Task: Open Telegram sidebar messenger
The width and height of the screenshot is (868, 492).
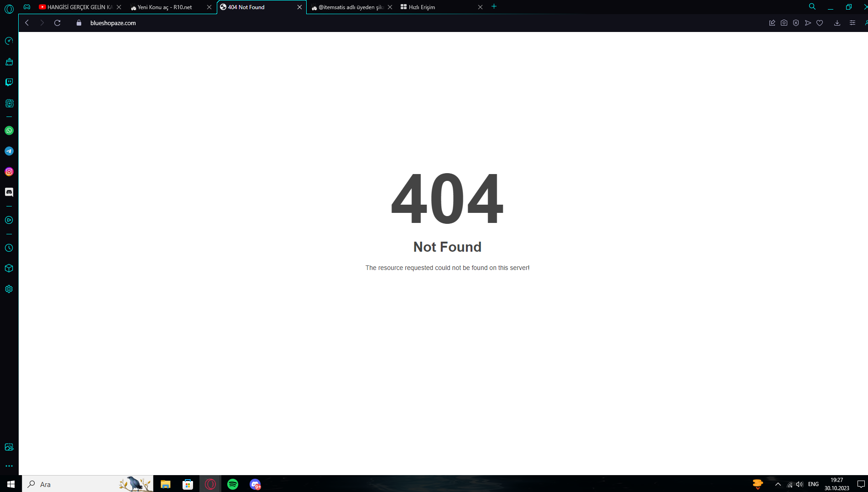Action: (9, 151)
